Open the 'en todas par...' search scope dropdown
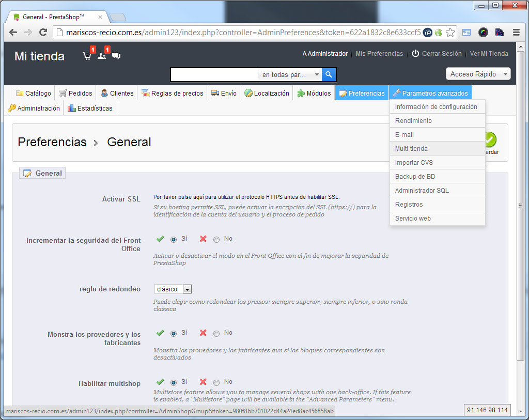Image resolution: width=529 pixels, height=420 pixels. (x=290, y=74)
